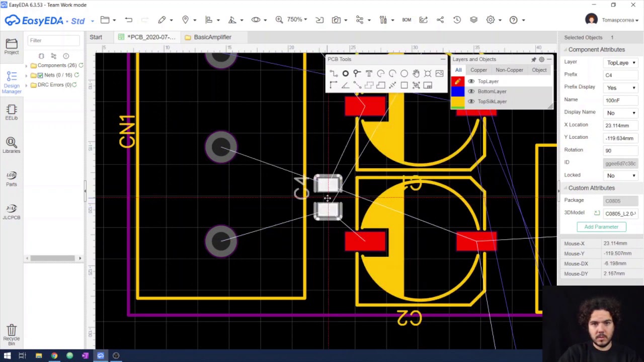
Task: Select the Rectangle tool in PCB Tools
Action: 404,85
